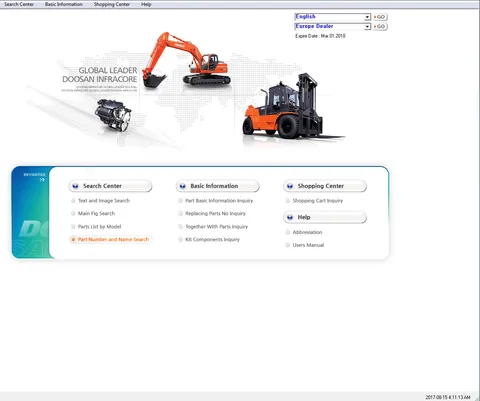Viewport: 480px width, 401px height.
Task: Open Part Number and Name Search link
Action: [x=113, y=239]
